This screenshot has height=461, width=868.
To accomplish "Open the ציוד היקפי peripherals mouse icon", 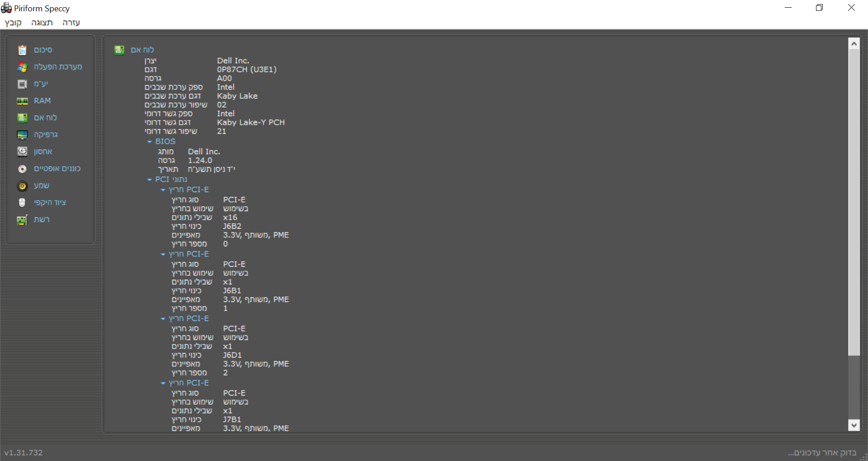I will click(22, 202).
